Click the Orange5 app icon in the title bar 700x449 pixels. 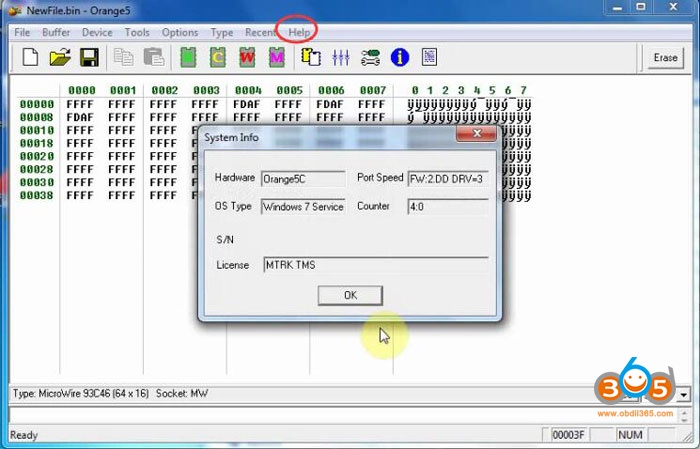coord(14,10)
